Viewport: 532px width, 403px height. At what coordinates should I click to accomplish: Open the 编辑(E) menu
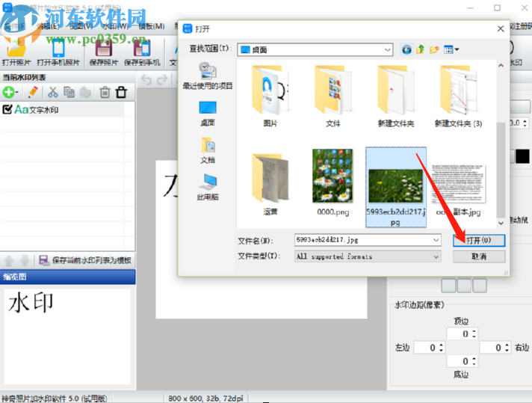[48, 26]
